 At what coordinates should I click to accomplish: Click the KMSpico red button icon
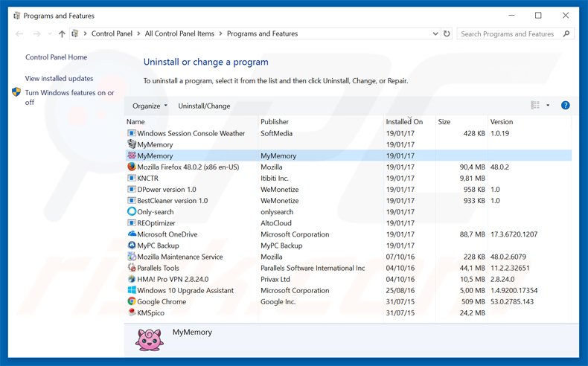(131, 312)
